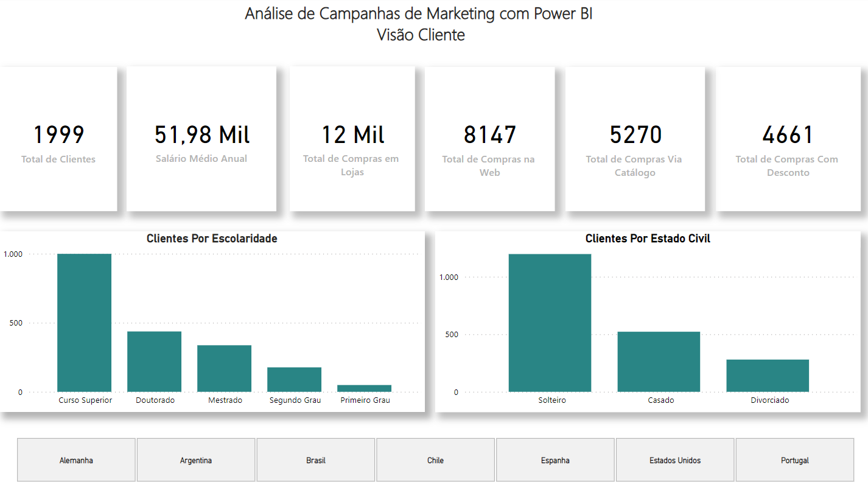Click the Clientes Por Escolaridade chart title

212,239
